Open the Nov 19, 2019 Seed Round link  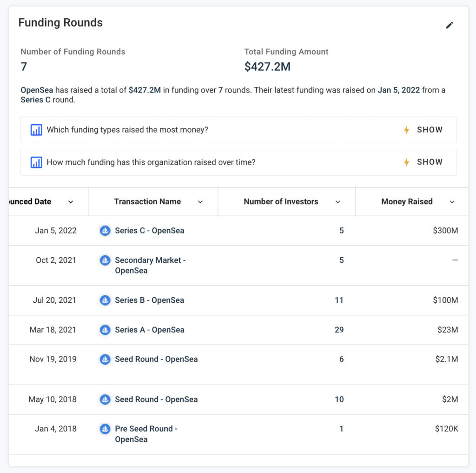156,359
